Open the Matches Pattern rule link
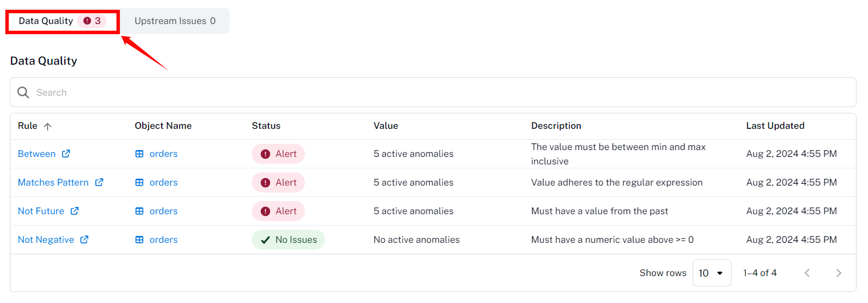Screen dimensions: 868x303 53,182
